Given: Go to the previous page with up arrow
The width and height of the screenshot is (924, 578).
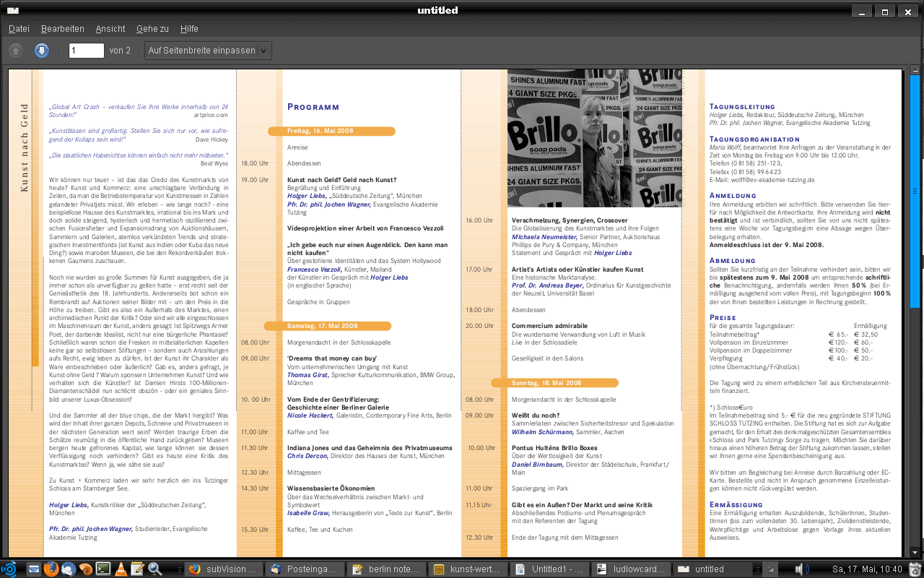Looking at the screenshot, I should point(16,51).
